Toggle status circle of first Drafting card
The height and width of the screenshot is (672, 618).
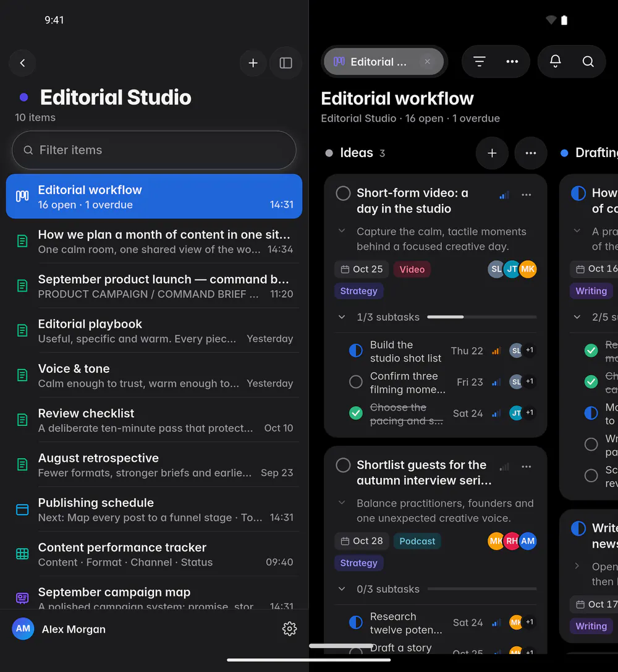[x=578, y=194]
